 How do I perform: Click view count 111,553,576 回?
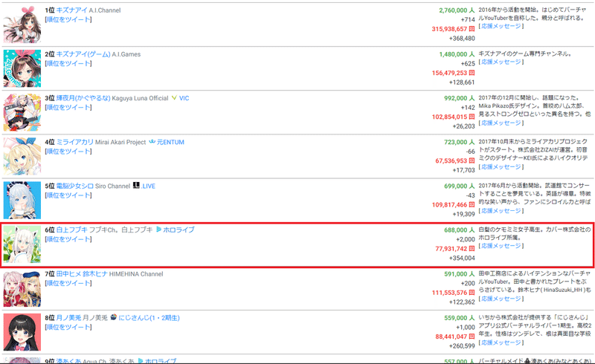click(453, 293)
